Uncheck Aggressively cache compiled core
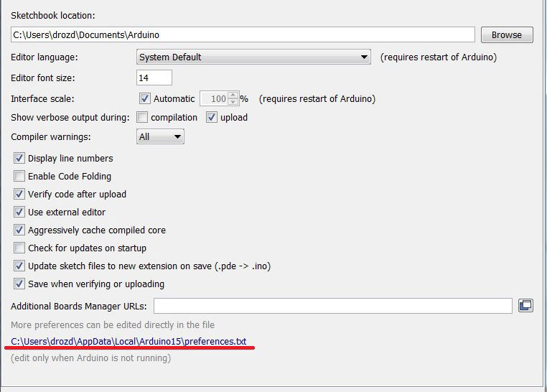Image resolution: width=547 pixels, height=392 pixels. [x=19, y=230]
